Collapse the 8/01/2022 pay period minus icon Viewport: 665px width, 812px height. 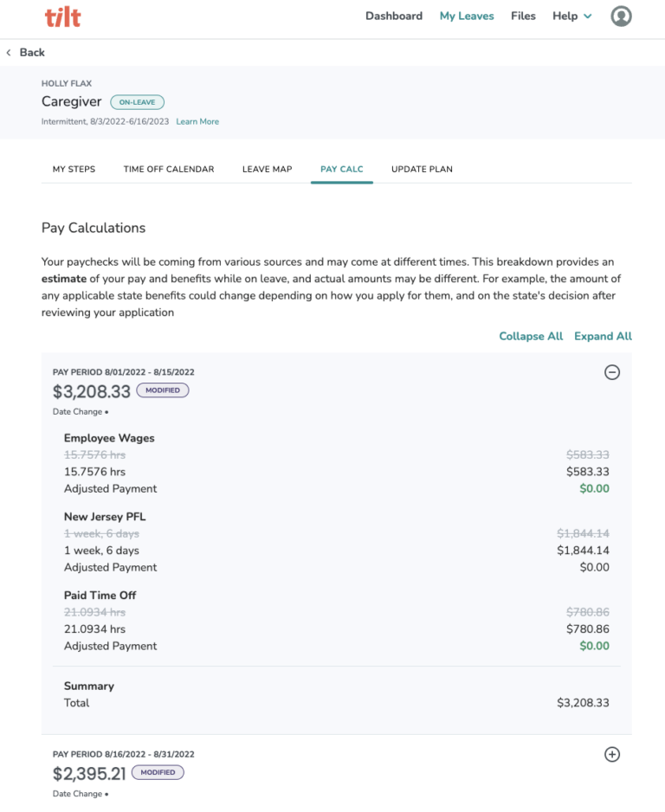pyautogui.click(x=612, y=372)
